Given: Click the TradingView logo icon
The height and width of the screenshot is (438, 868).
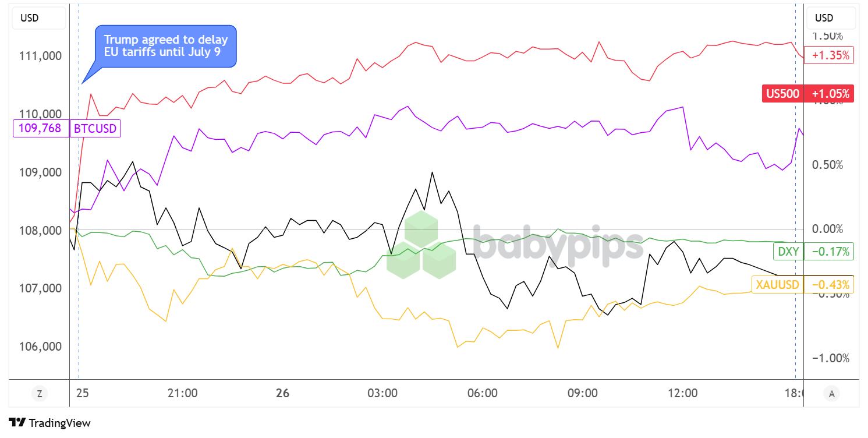Looking at the screenshot, I should click(17, 423).
